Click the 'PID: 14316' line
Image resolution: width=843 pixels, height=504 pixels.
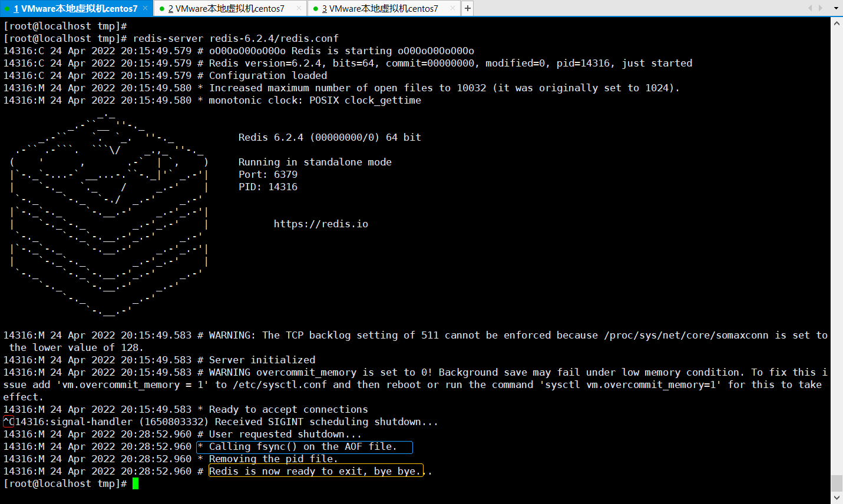(x=268, y=187)
